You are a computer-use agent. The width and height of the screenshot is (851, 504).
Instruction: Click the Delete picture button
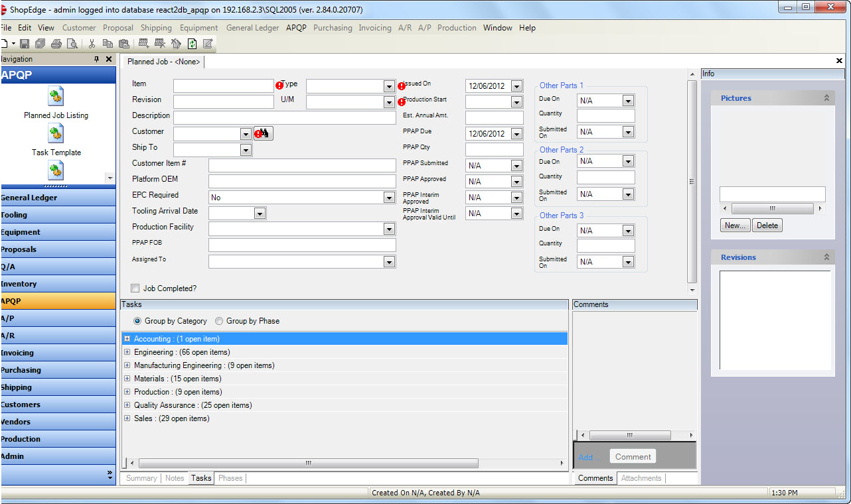(767, 225)
